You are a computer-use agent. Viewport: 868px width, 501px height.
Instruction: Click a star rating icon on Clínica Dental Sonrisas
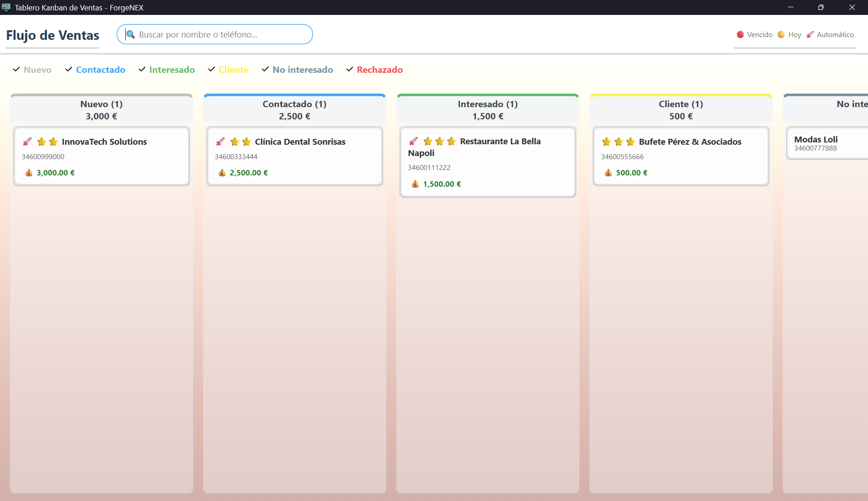coord(234,142)
